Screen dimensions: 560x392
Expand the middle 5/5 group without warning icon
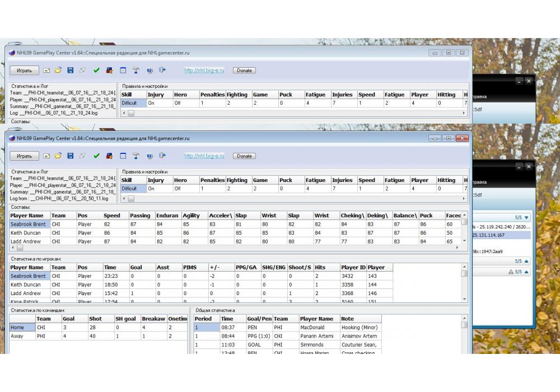(x=526, y=261)
